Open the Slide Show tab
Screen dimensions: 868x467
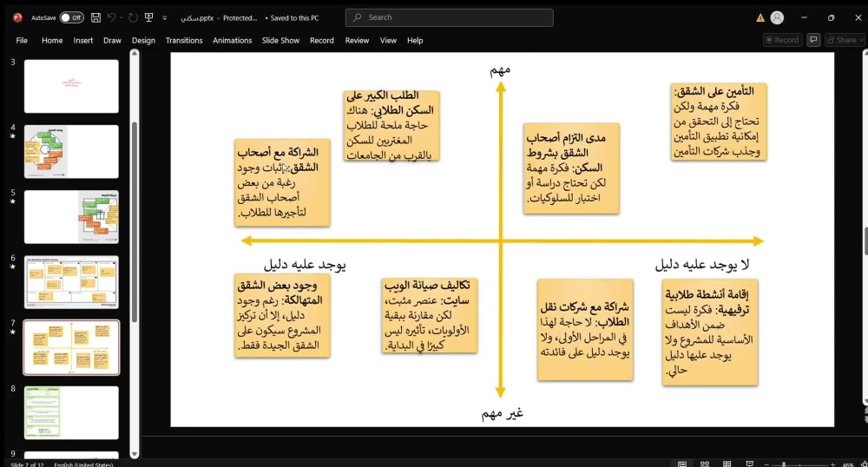[x=280, y=41]
